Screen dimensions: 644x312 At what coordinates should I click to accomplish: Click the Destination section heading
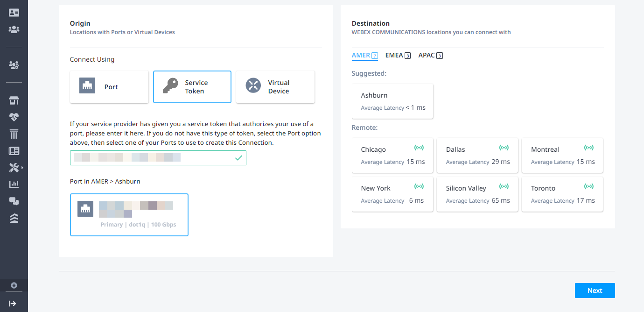[x=371, y=23]
